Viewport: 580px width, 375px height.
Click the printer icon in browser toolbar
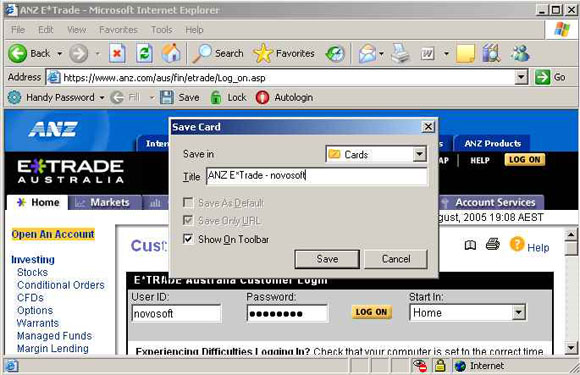point(400,54)
